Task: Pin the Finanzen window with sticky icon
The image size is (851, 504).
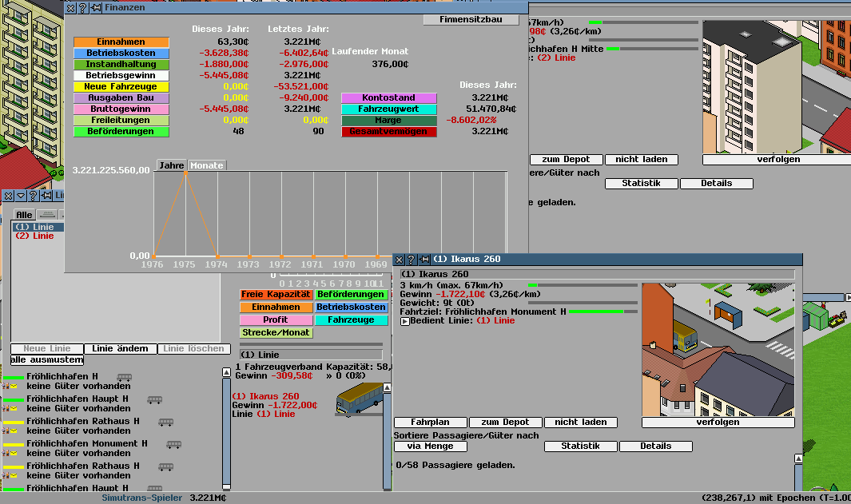Action: (x=96, y=7)
